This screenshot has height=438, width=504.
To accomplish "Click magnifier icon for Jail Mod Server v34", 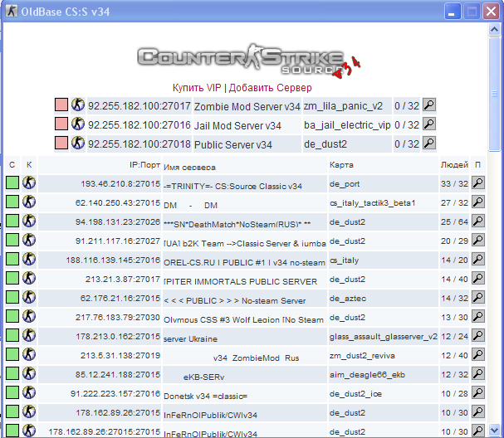I will click(x=429, y=124).
